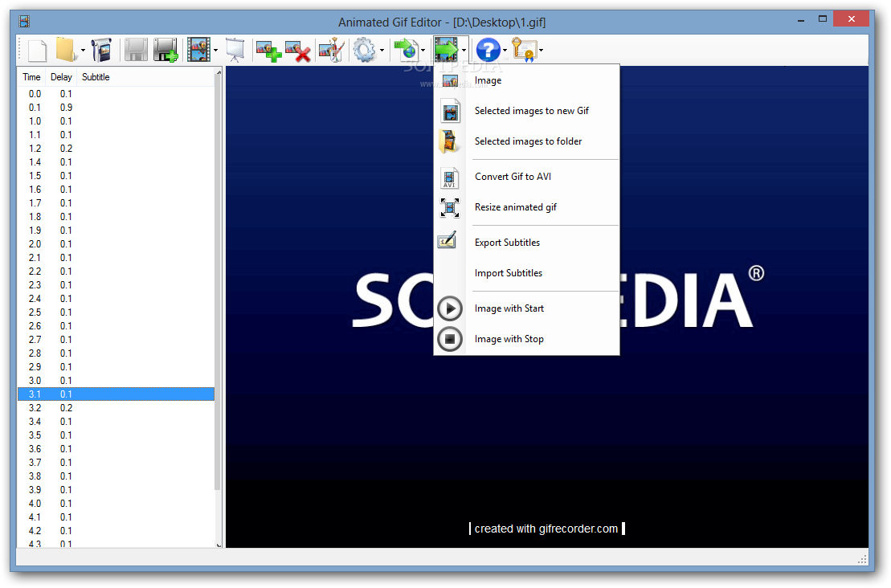This screenshot has width=891, height=588.
Task: Select frame row at time 0.0
Action: 116,94
